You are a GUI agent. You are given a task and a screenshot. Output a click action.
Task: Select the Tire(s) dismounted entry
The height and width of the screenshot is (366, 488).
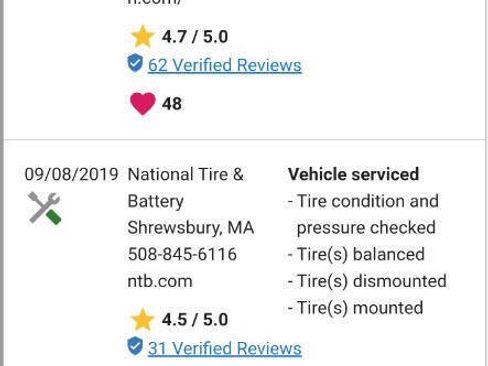pyautogui.click(x=367, y=281)
